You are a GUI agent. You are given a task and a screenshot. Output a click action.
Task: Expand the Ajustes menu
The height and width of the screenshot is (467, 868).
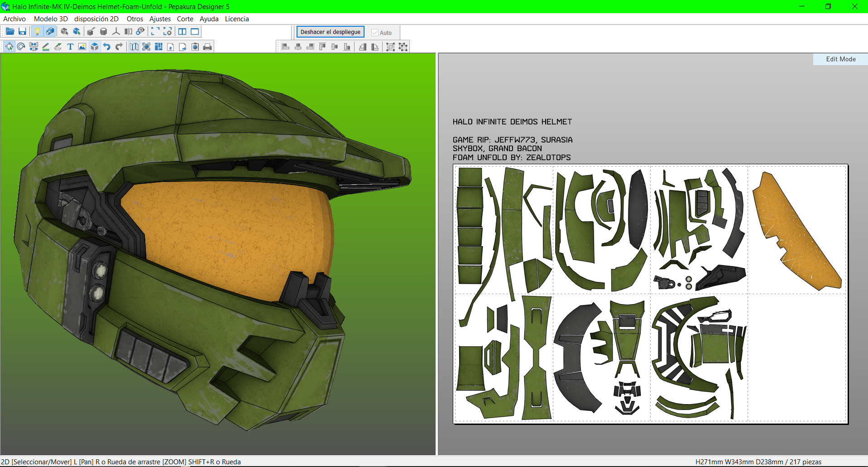pos(160,19)
